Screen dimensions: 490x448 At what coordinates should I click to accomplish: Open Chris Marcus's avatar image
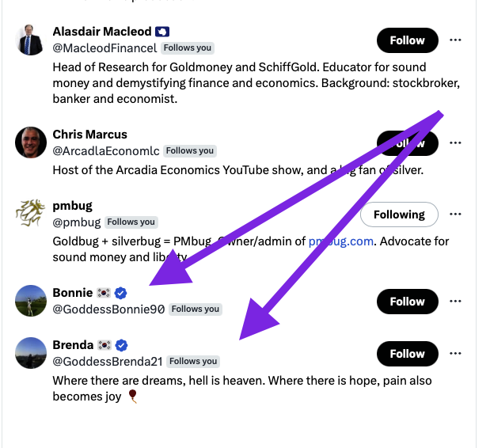point(31,142)
